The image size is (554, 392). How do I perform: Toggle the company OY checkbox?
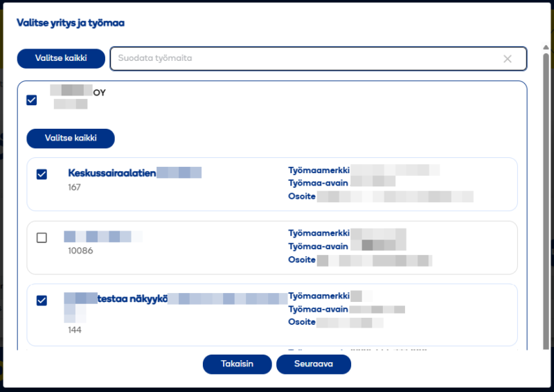[32, 100]
